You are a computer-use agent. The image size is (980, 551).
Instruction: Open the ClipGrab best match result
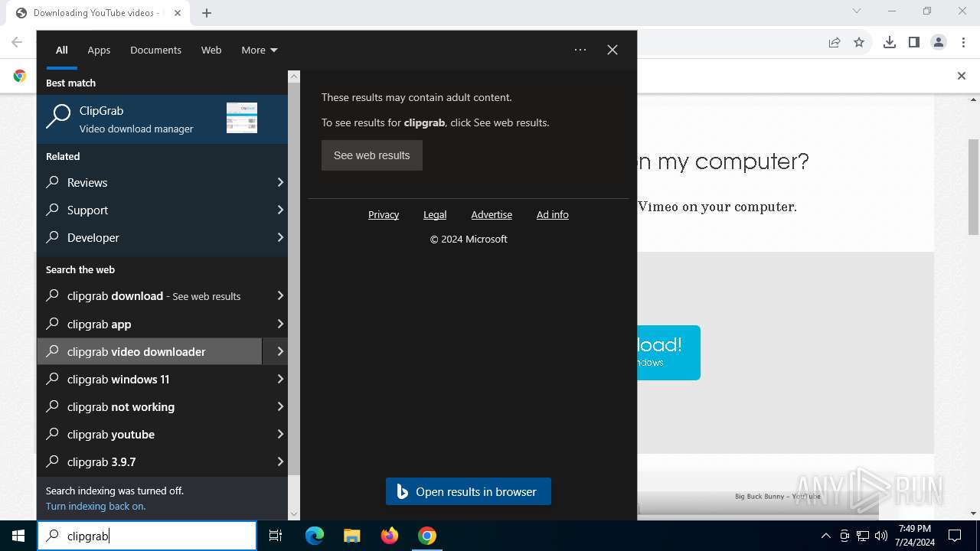click(x=162, y=119)
